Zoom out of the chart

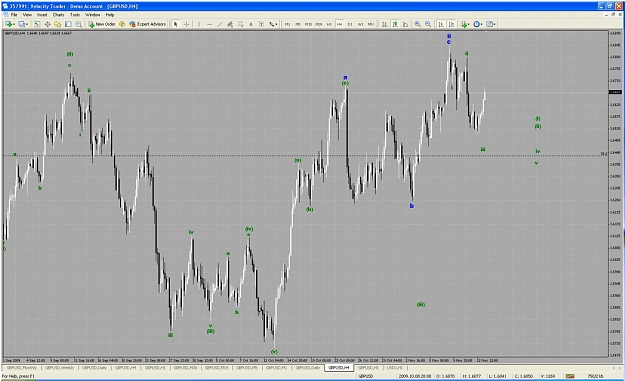[428, 24]
